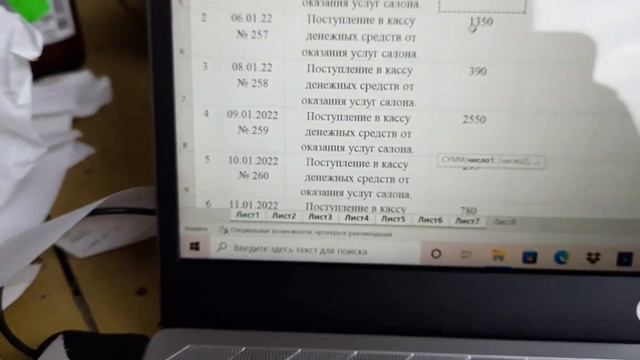Select date cell 11.01.2022

(x=253, y=204)
